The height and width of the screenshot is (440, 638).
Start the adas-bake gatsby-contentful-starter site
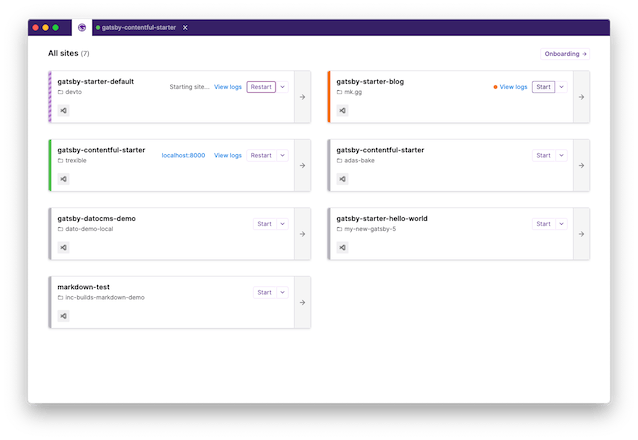click(x=543, y=155)
